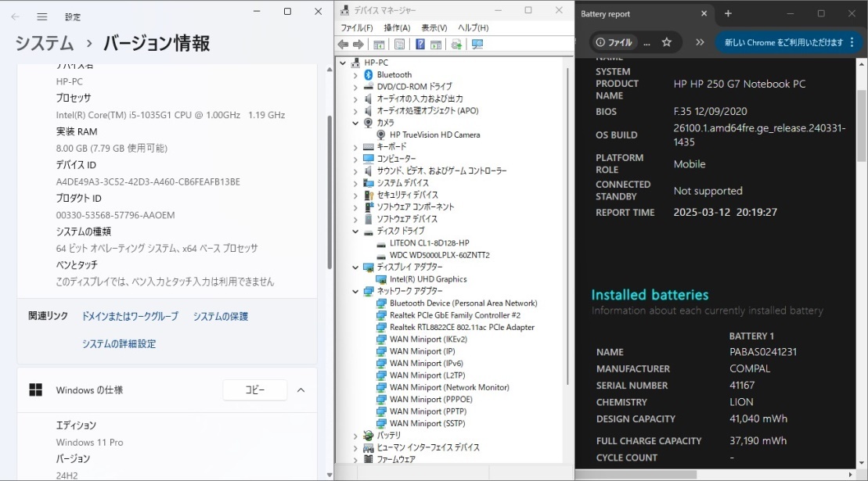Open the Settings hamburger navigation menu
868x481 pixels.
(42, 16)
